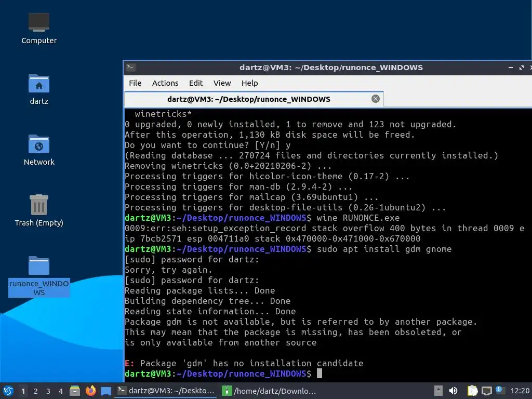Click the 'wine RUNONCE.exe' command text
Screen dimensions: 532x399
(x=358, y=218)
